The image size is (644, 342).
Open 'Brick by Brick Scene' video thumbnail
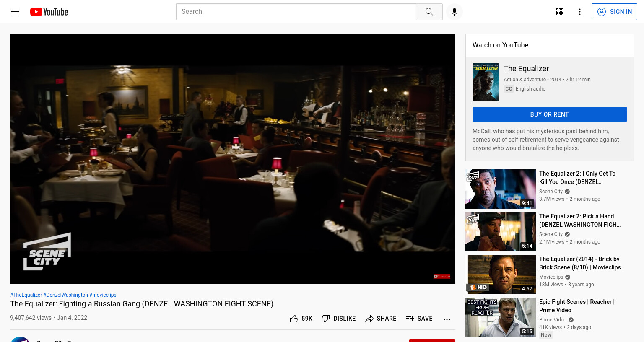point(501,275)
